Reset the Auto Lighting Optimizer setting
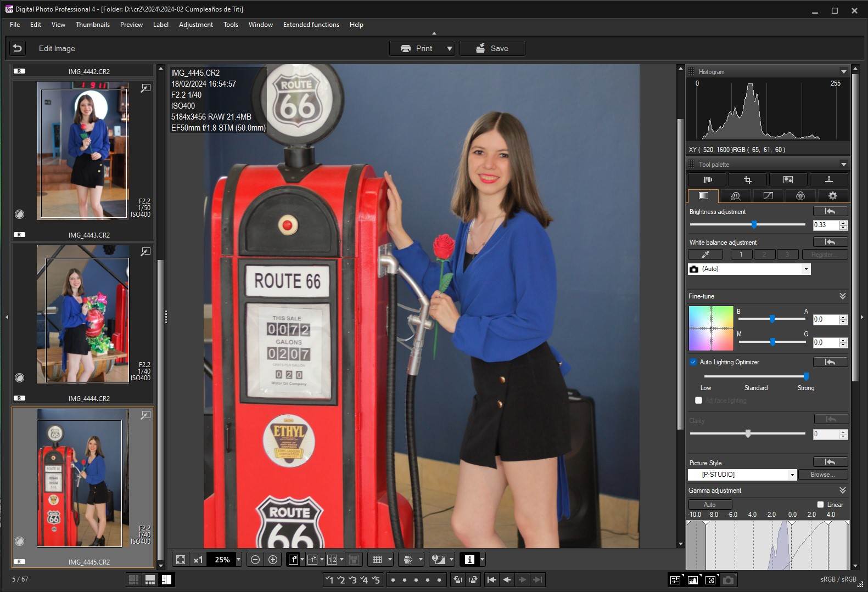This screenshot has width=868, height=592. point(830,362)
